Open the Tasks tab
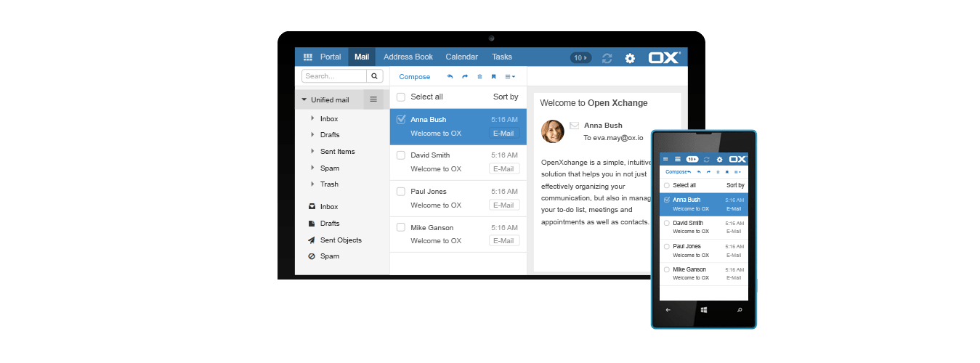980x363 pixels. 502,57
